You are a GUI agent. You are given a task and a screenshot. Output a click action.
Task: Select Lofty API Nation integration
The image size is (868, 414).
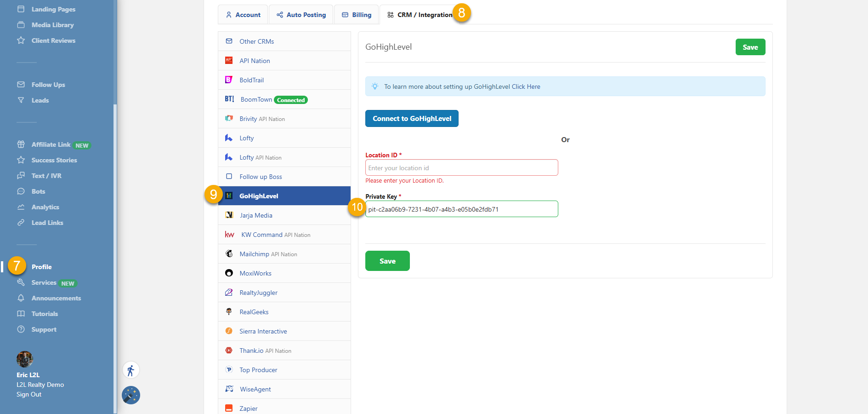click(x=284, y=157)
